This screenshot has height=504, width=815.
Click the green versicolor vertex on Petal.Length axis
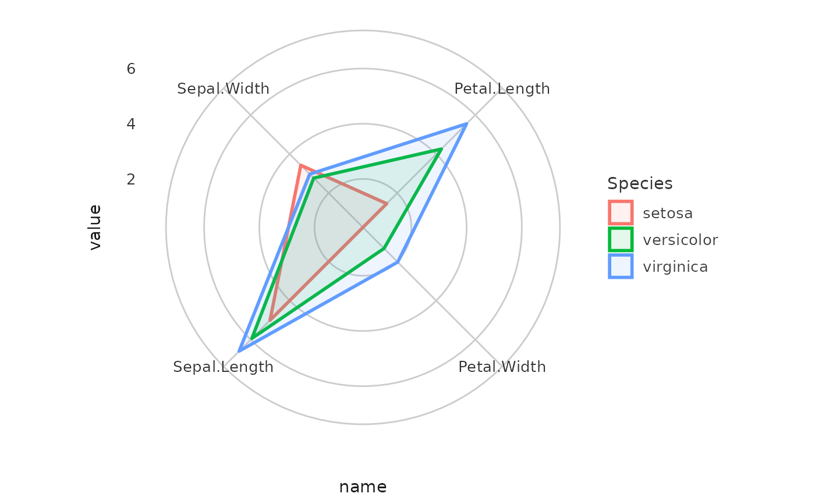pos(441,150)
